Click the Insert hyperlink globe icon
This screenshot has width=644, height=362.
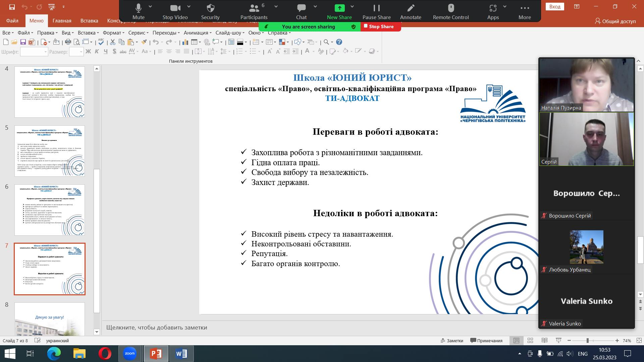click(x=207, y=42)
